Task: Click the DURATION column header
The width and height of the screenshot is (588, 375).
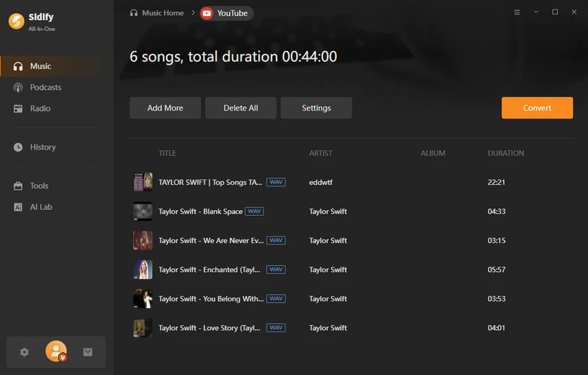Action: point(506,153)
